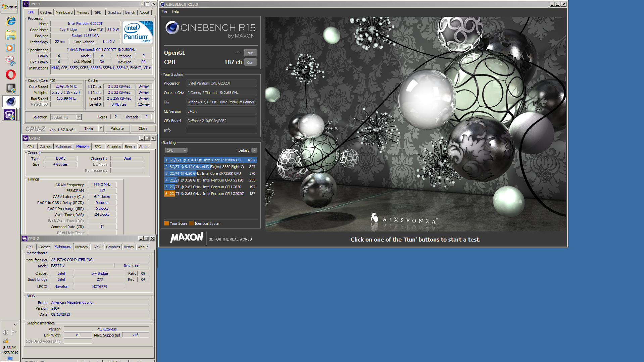This screenshot has height=362, width=644.
Task: Open the volume speaker tray icon
Action: click(6, 332)
